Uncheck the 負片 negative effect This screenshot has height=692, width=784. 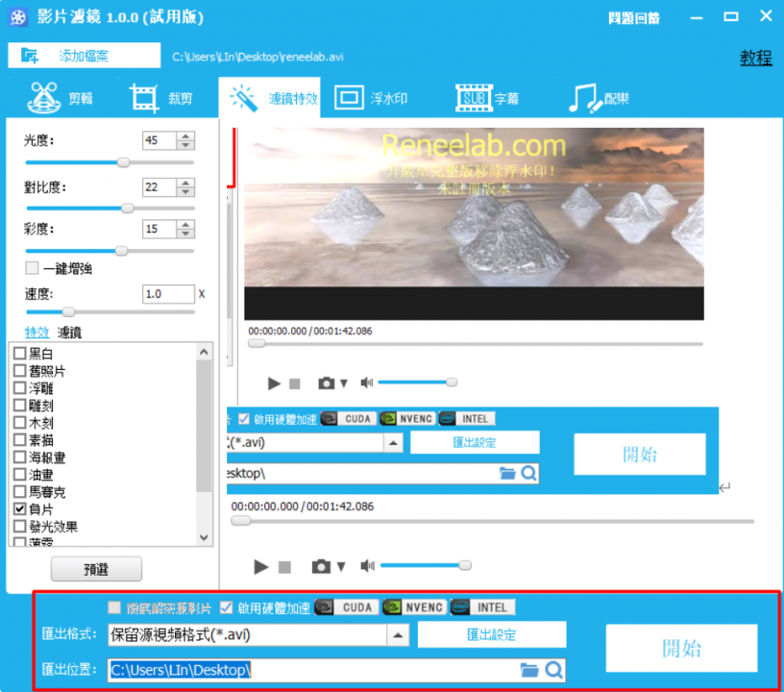coord(19,509)
